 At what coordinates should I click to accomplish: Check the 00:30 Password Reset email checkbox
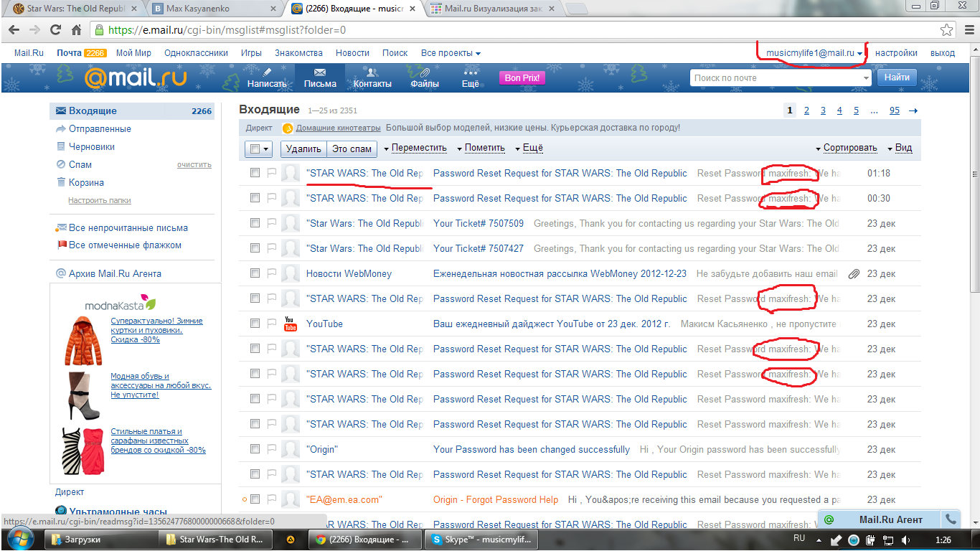(255, 198)
